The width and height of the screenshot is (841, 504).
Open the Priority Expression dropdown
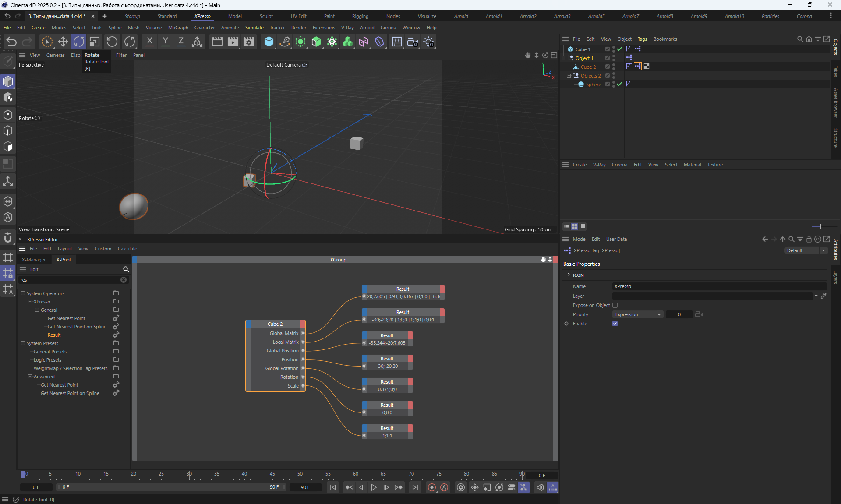[x=637, y=314]
